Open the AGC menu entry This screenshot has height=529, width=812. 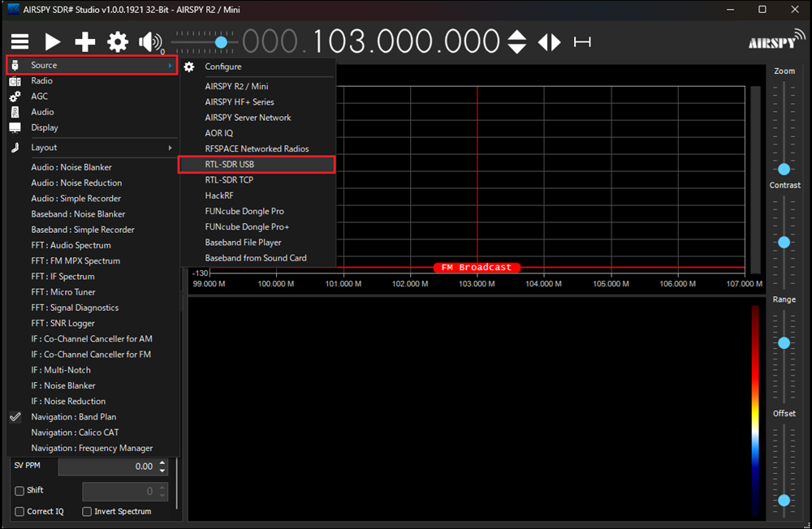click(93, 97)
